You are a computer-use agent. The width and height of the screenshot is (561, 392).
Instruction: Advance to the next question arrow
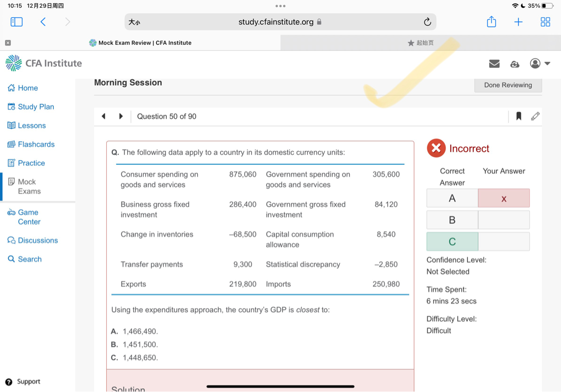coord(121,116)
